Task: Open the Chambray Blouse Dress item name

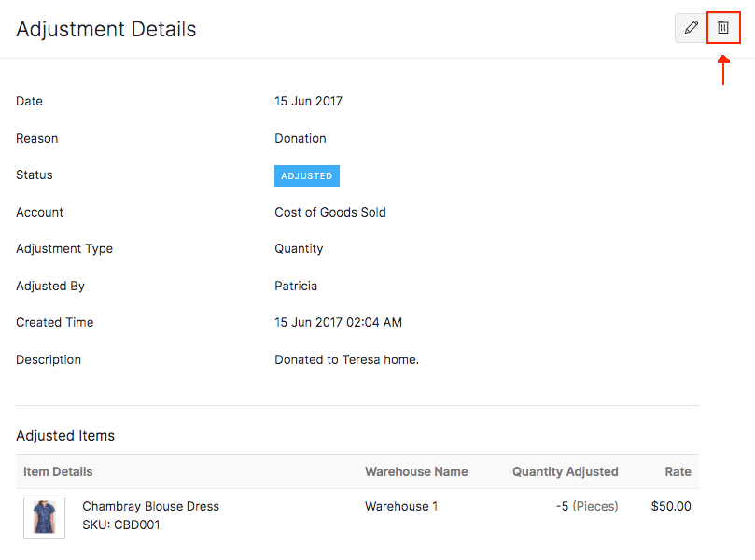Action: (x=150, y=506)
